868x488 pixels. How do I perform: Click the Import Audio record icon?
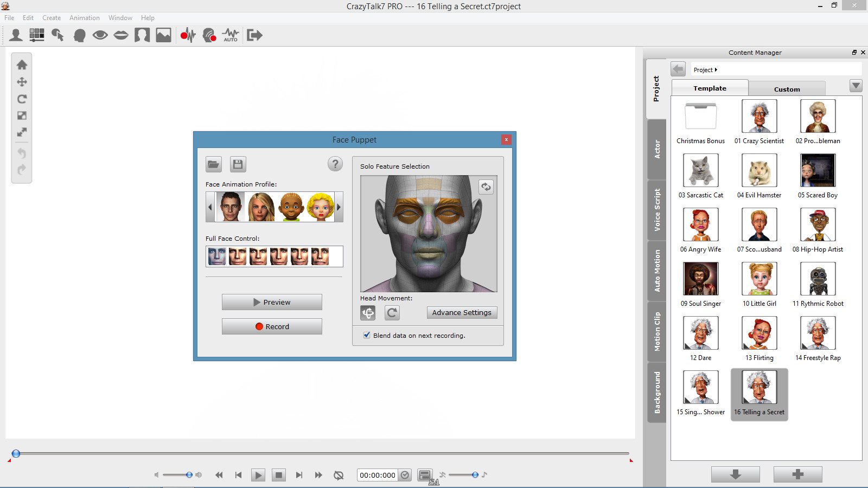pyautogui.click(x=188, y=35)
